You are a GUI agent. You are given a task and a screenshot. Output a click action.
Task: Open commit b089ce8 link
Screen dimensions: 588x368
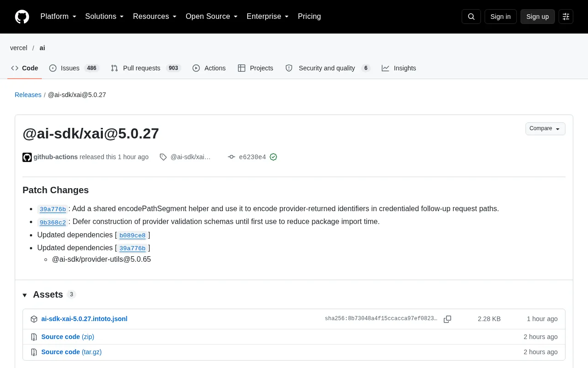click(132, 236)
